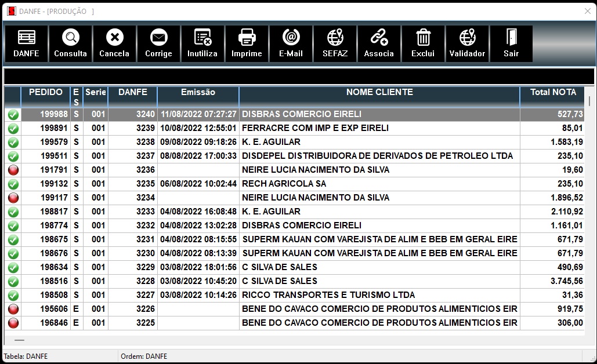Click total value 306,00
This screenshot has width=597, height=364.
pyautogui.click(x=570, y=322)
